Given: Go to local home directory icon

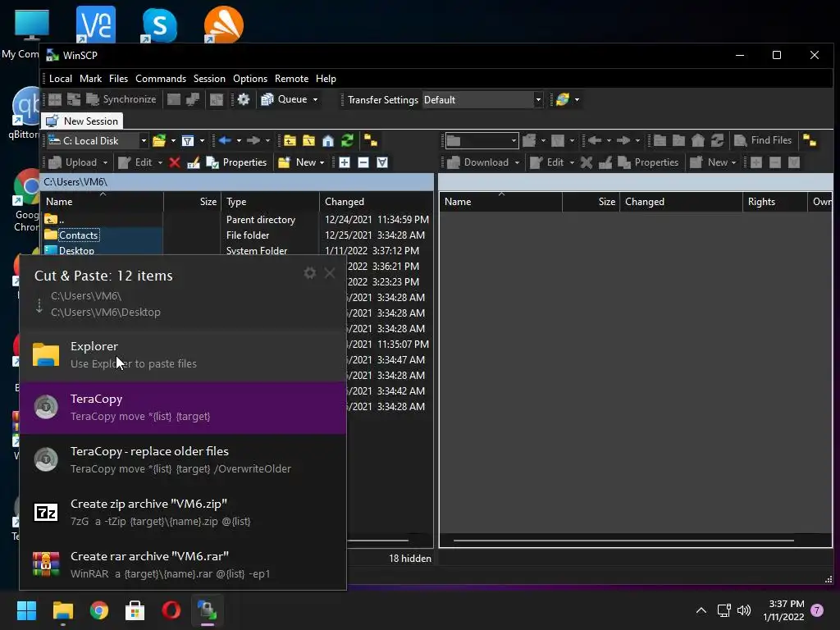Looking at the screenshot, I should [x=328, y=141].
